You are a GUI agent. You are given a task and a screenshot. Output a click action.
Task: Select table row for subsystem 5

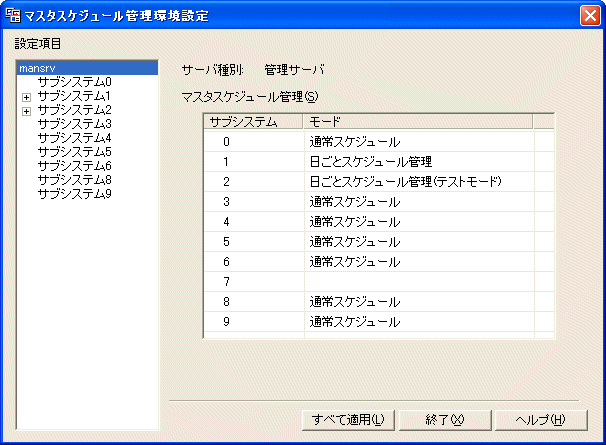click(379, 242)
